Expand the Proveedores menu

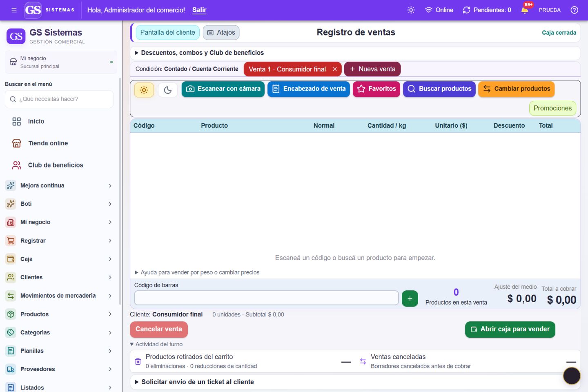[60, 369]
